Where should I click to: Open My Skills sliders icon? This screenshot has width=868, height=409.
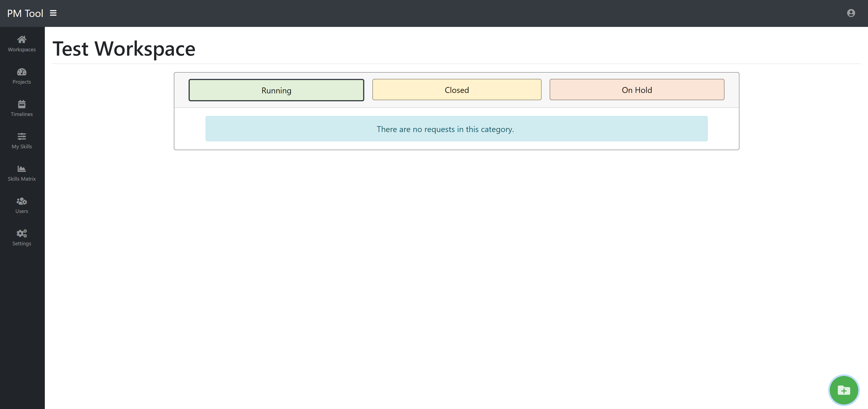[x=22, y=136]
